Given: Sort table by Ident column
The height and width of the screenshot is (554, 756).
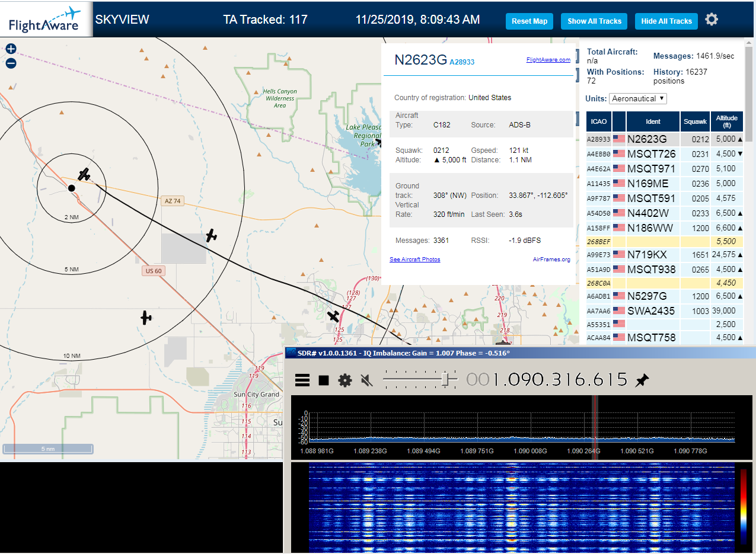Looking at the screenshot, I should [653, 121].
